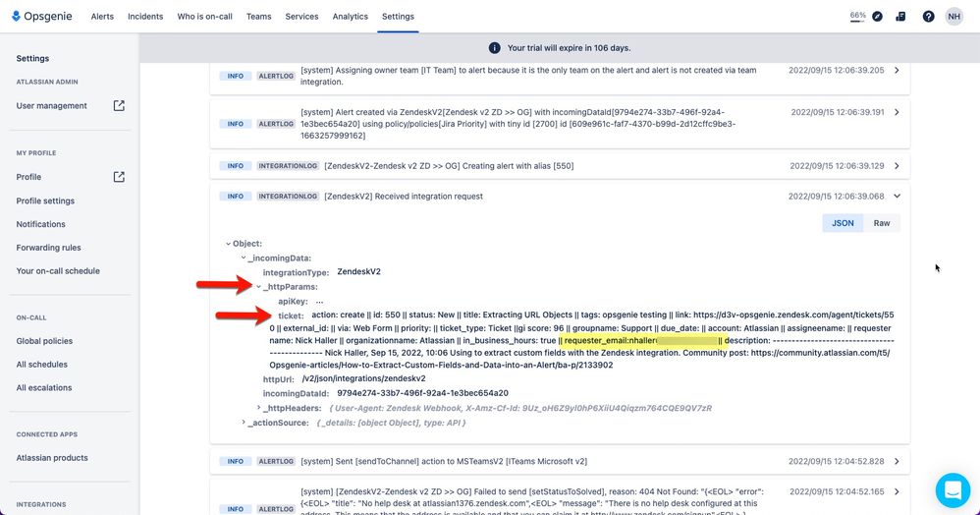Open the compass quick-start icon

[x=878, y=17]
